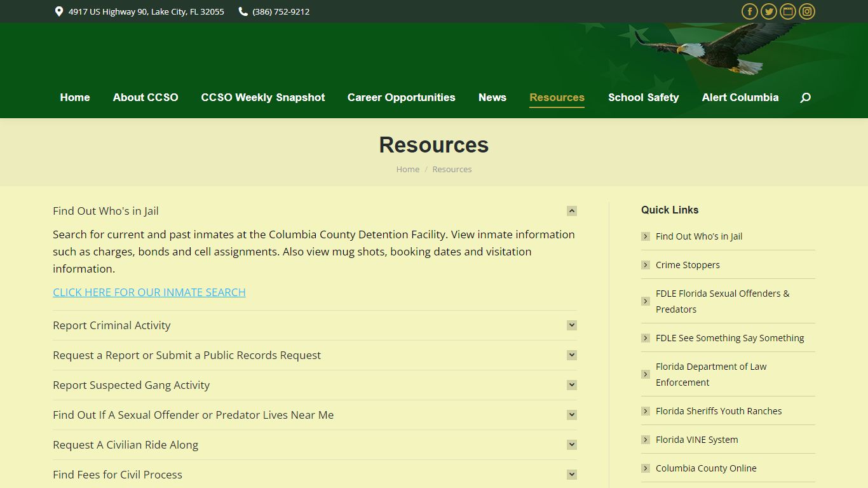Go to the Home menu item
This screenshot has width=868, height=488.
[75, 97]
